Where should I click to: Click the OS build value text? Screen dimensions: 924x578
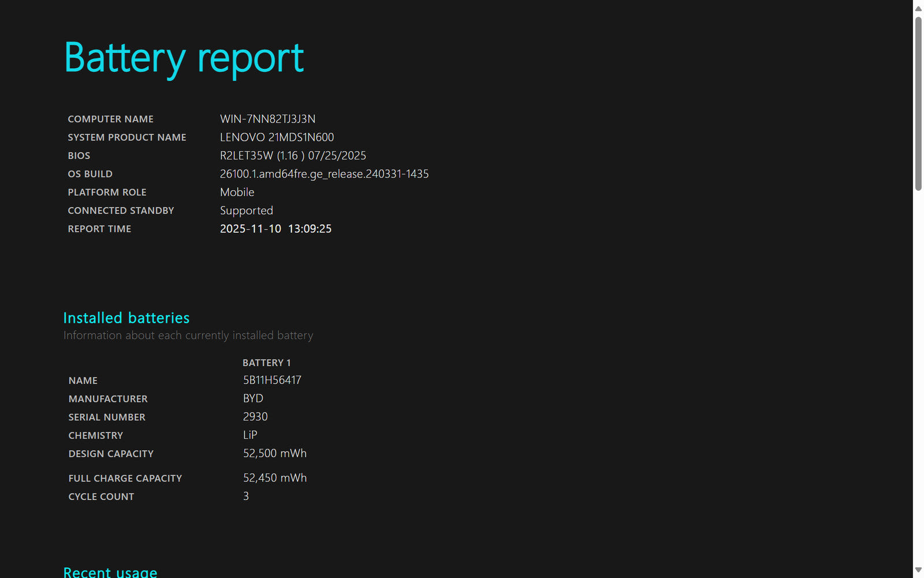coord(324,174)
